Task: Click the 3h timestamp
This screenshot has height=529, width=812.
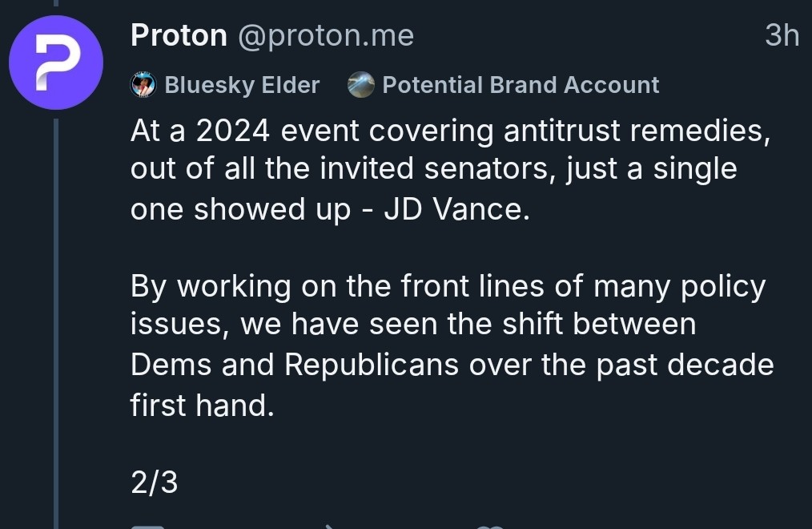Action: click(x=782, y=35)
